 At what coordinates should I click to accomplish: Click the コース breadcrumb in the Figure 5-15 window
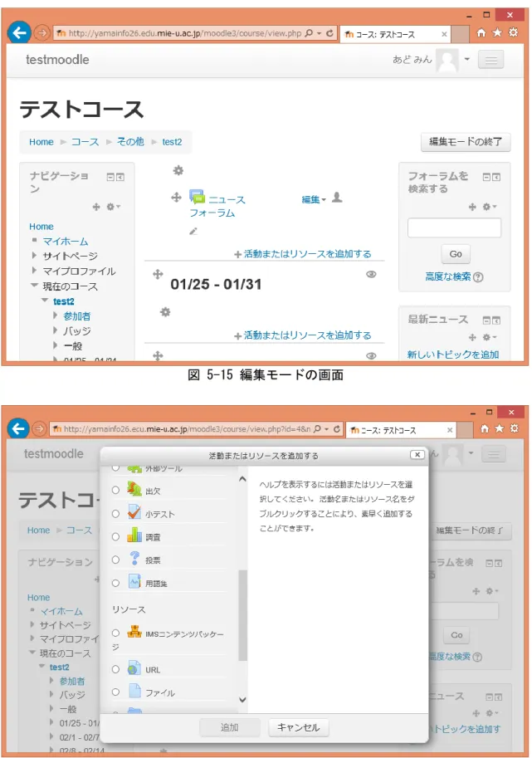pyautogui.click(x=85, y=142)
